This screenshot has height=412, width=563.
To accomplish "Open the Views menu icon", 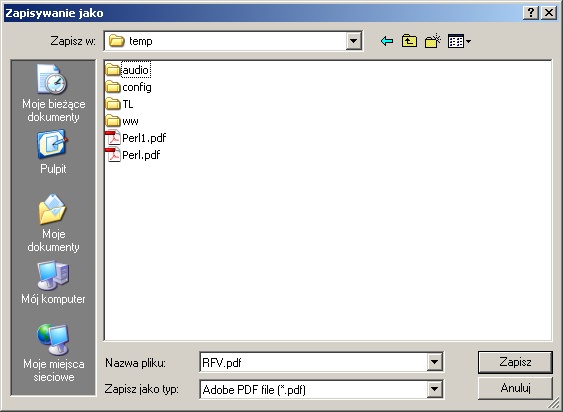I will click(459, 41).
